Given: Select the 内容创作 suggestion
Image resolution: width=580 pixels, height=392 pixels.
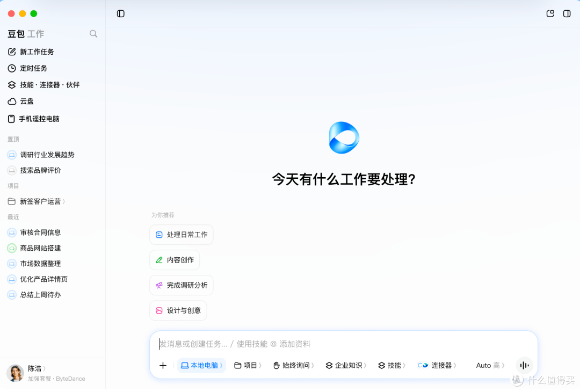Looking at the screenshot, I should 175,260.
